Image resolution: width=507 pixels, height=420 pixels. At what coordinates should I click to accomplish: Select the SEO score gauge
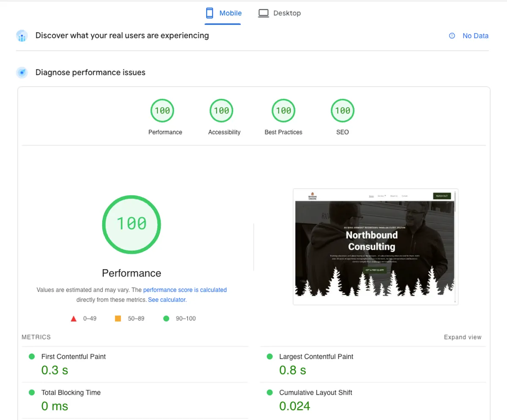pyautogui.click(x=343, y=111)
